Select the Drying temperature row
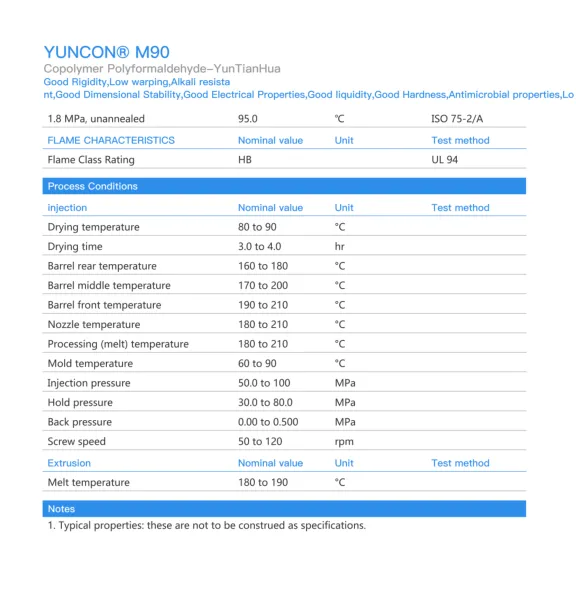This screenshot has width=576, height=610. pos(284,227)
